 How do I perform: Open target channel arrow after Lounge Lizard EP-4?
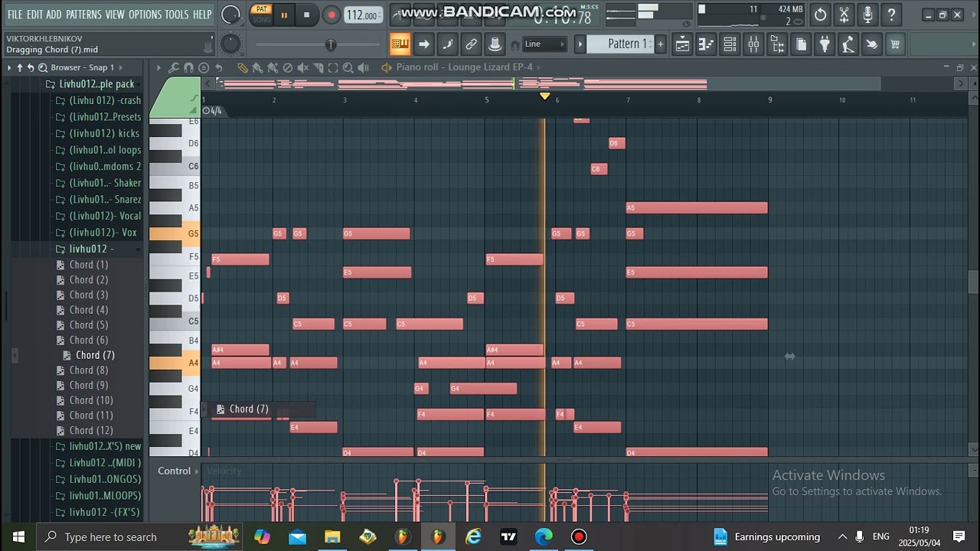click(539, 67)
